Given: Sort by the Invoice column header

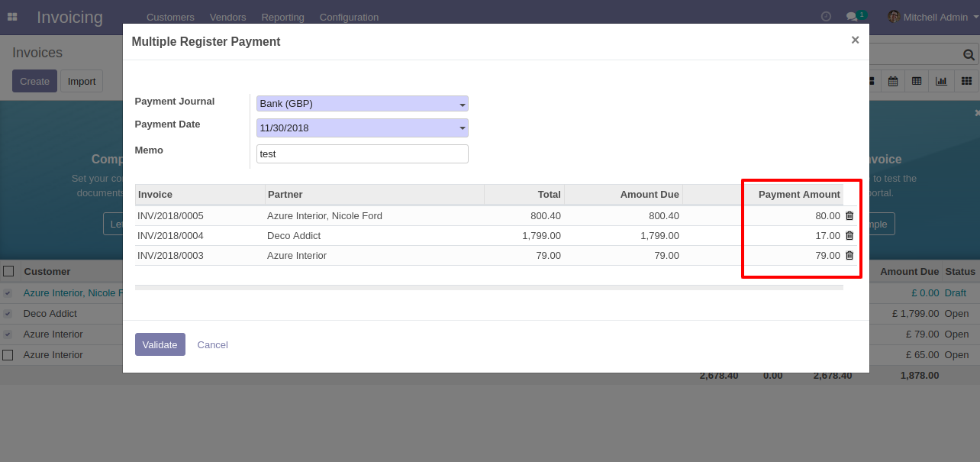Looking at the screenshot, I should [x=200, y=195].
